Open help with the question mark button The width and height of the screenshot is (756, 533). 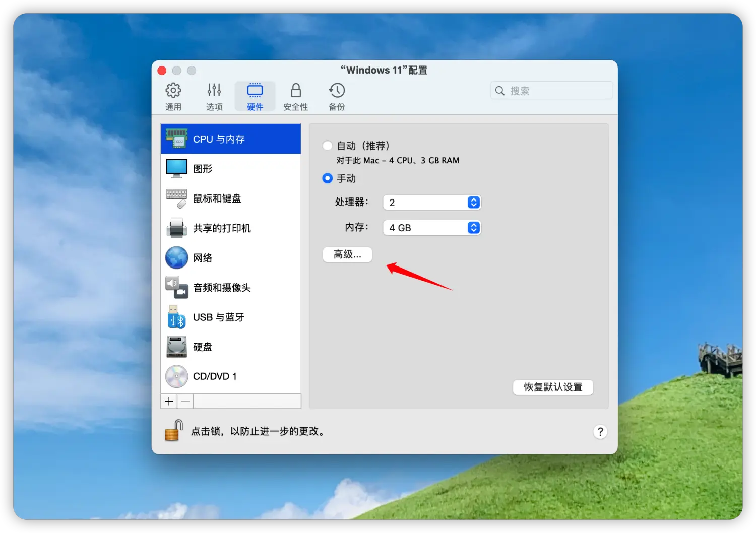(600, 432)
